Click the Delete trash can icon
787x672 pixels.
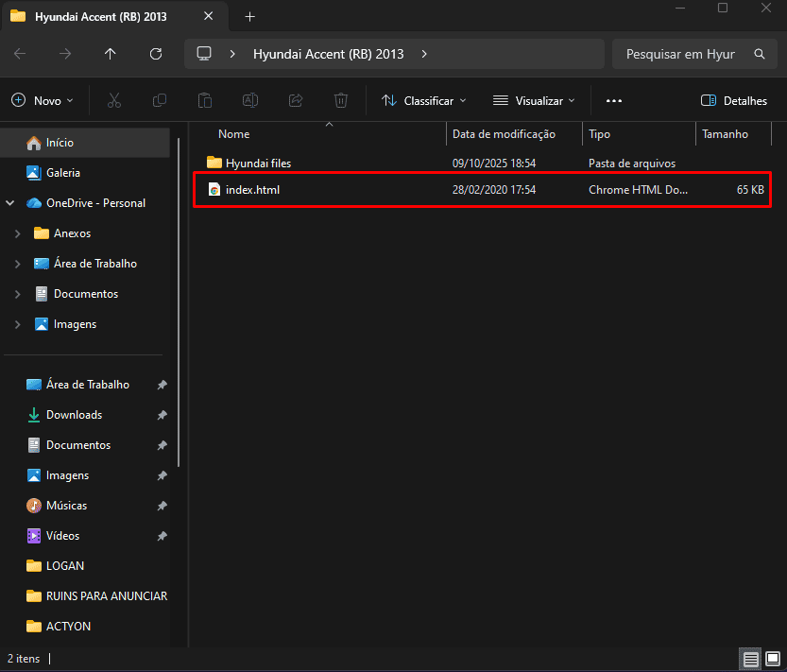(x=341, y=100)
